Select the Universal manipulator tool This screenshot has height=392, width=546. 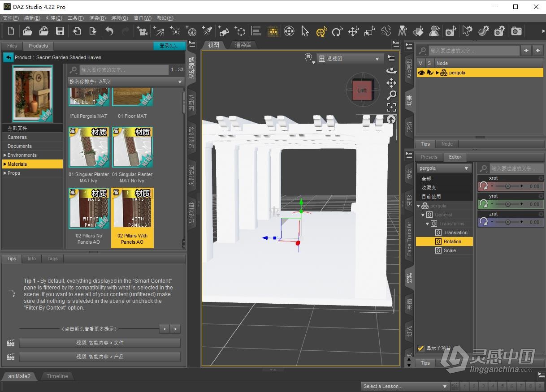click(321, 31)
